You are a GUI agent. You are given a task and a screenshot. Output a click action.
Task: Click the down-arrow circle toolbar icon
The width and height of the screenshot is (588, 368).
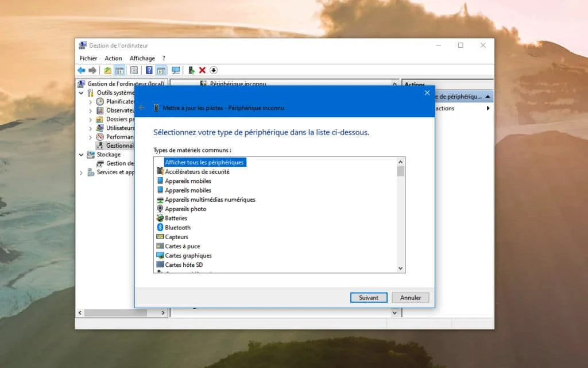(214, 70)
